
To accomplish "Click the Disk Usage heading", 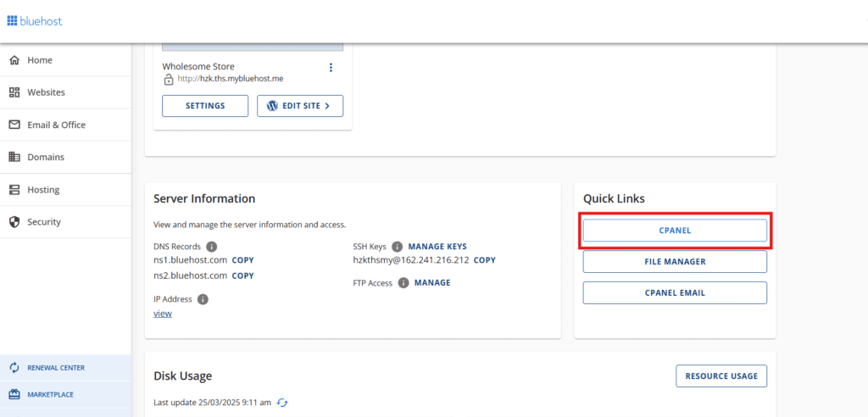I will point(183,376).
